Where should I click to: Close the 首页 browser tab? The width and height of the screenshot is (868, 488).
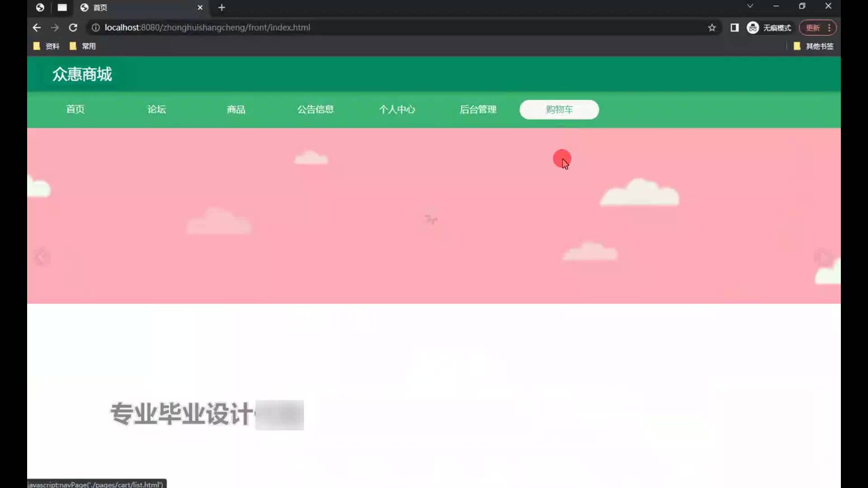pos(200,8)
